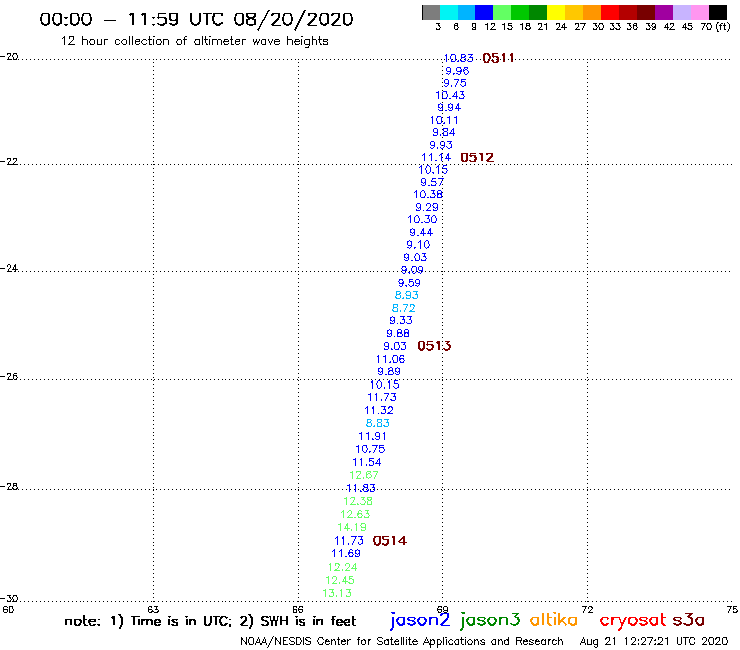Viewport: 740px width, 650px height.
Task: Click the jason3 satellite label
Action: (x=490, y=620)
